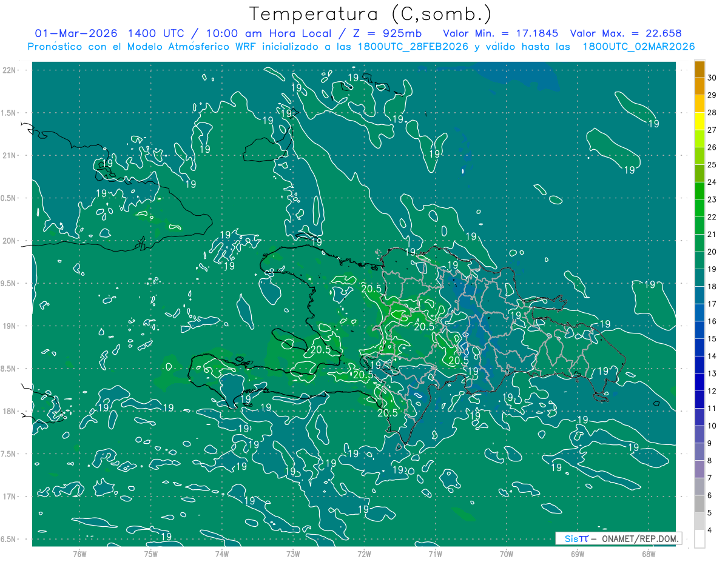Click the legend label 4
728x562 pixels.
pos(710,530)
